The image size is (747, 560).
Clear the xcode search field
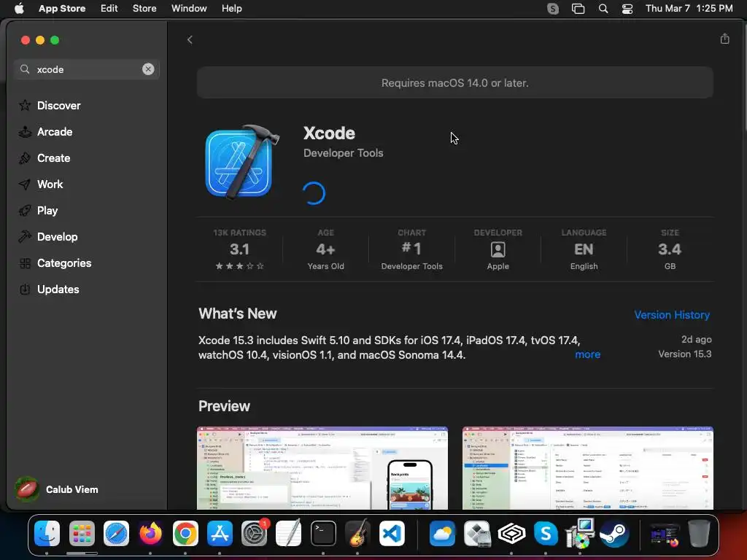148,69
